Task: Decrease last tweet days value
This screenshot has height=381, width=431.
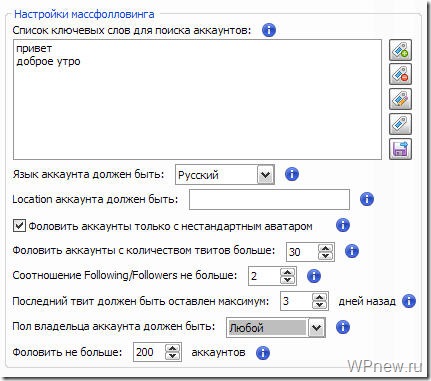Action: click(319, 305)
